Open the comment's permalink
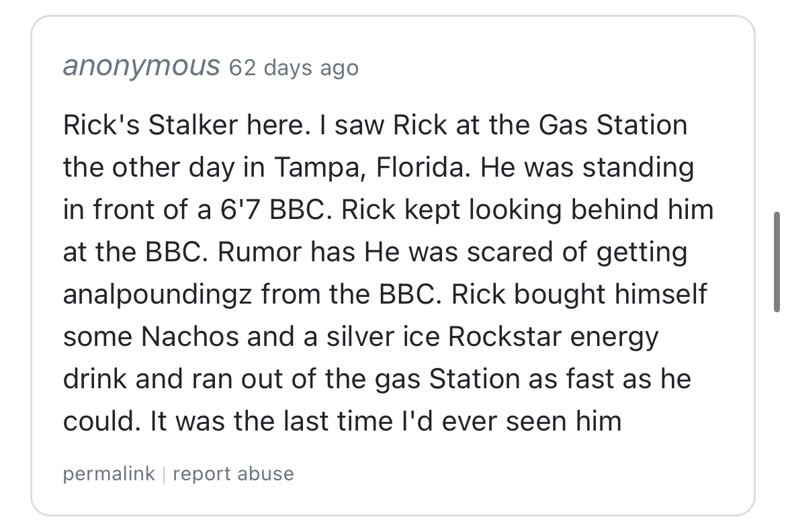This screenshot has height=532, width=786. pos(109,474)
